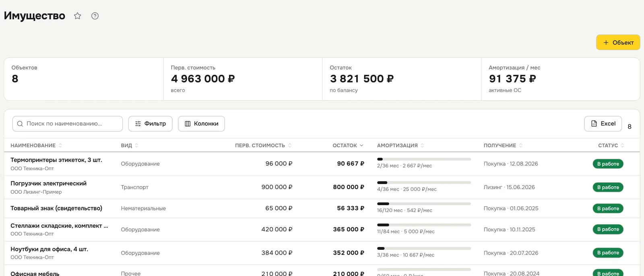This screenshot has height=276, width=644.
Task: Click В работе status of Стеллажи складские
Action: pyautogui.click(x=608, y=229)
